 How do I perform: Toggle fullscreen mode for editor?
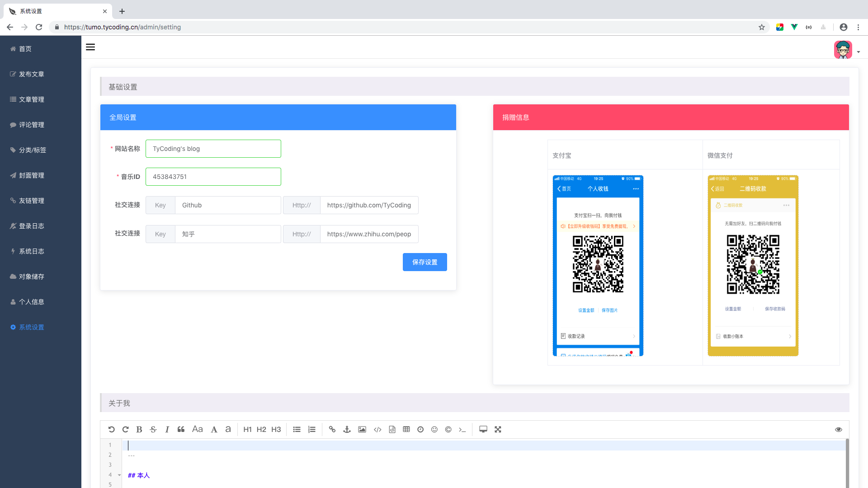tap(498, 429)
